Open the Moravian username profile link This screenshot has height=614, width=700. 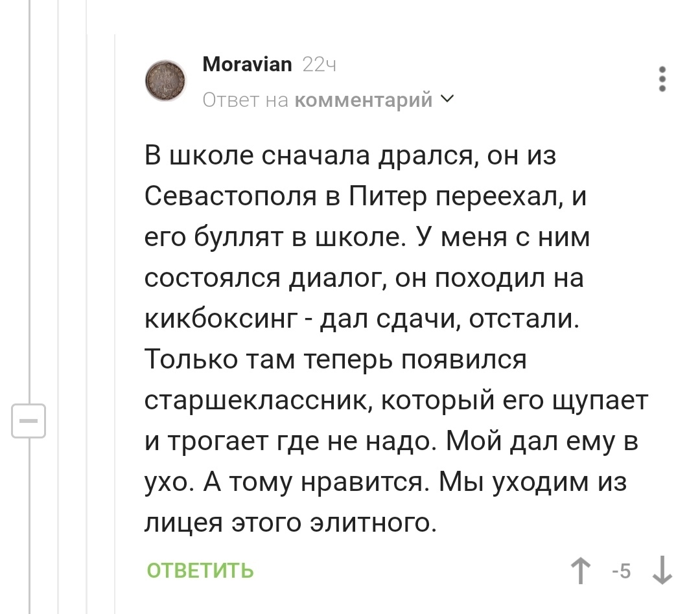[247, 65]
